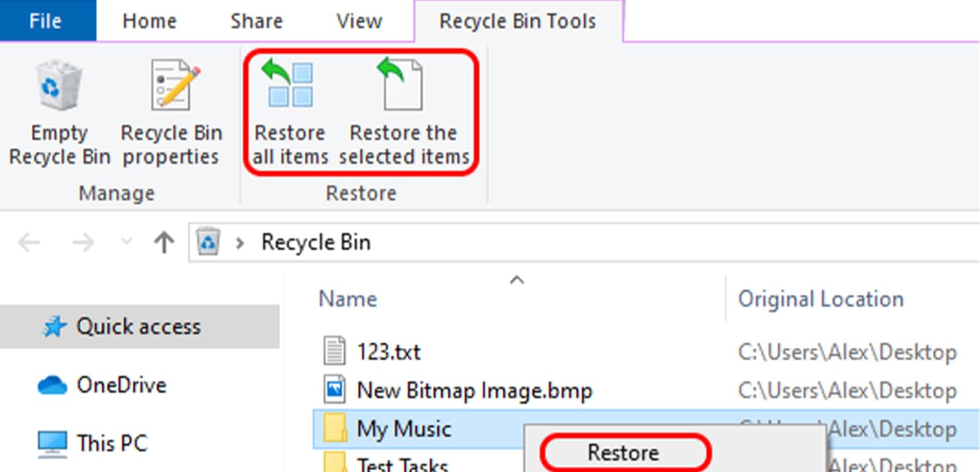The image size is (980, 472).
Task: Switch to the Home ribbon tab
Action: (149, 21)
